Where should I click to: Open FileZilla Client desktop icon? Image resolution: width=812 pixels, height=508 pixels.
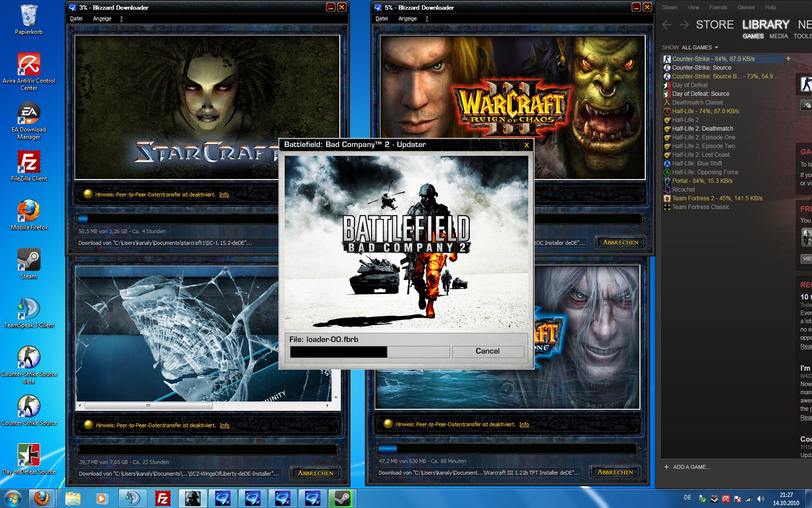point(29,163)
